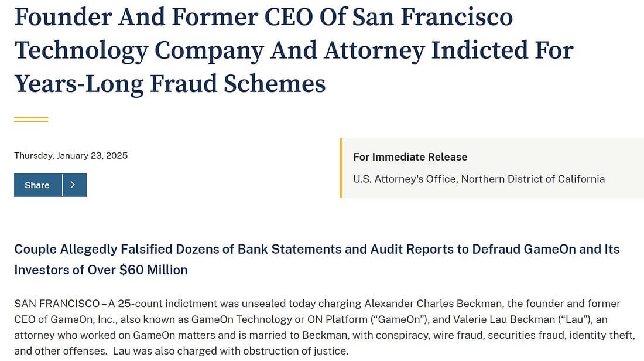Click the For Immediate Release label
Image resolution: width=644 pixels, height=361 pixels.
[410, 156]
